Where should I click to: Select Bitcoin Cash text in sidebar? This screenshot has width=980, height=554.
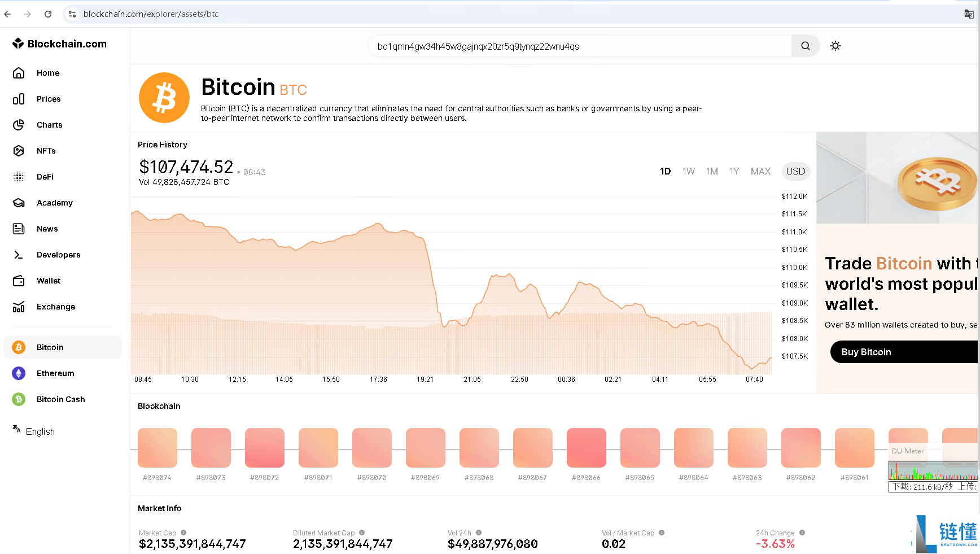click(x=61, y=399)
